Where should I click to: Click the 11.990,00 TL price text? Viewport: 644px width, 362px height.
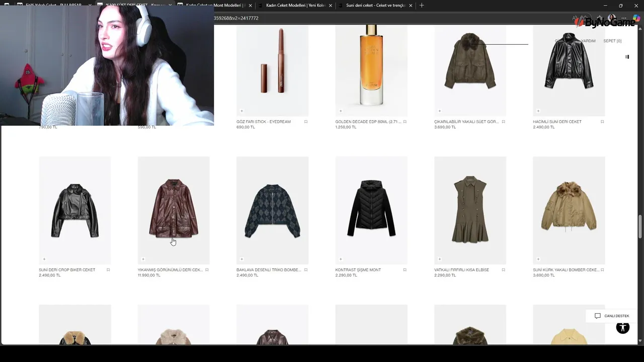(149, 276)
